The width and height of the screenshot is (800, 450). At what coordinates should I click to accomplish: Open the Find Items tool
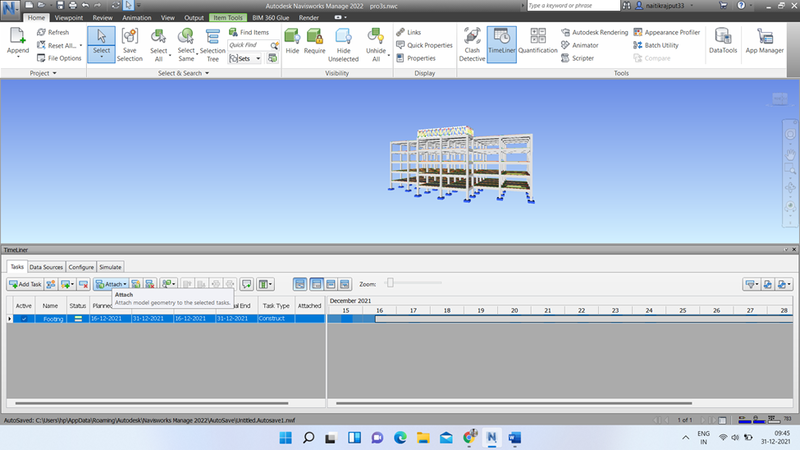click(x=248, y=32)
